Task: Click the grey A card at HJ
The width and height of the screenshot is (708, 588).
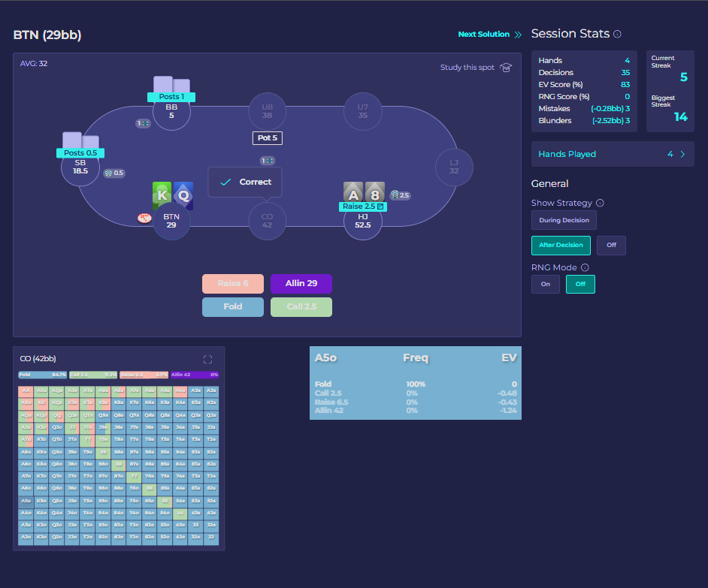Action: (353, 193)
